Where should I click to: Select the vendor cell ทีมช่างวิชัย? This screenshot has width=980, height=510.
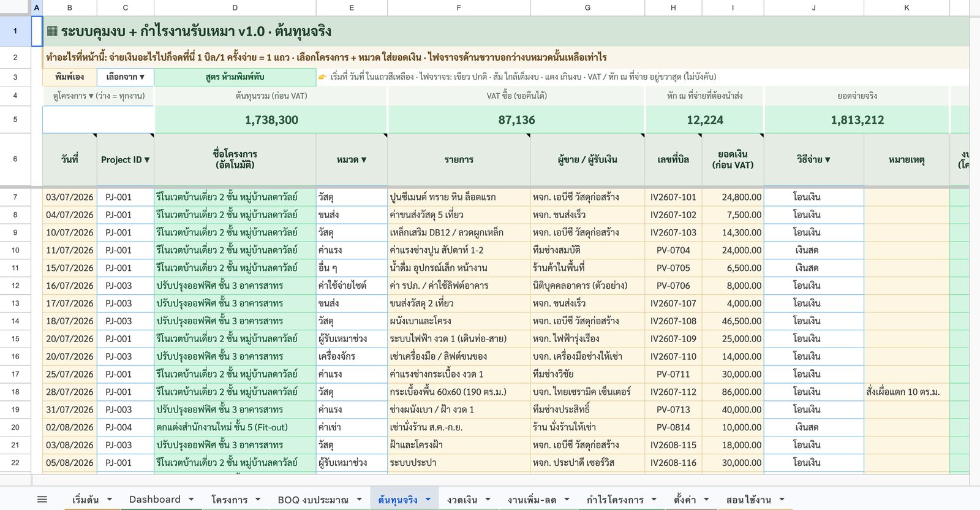587,374
